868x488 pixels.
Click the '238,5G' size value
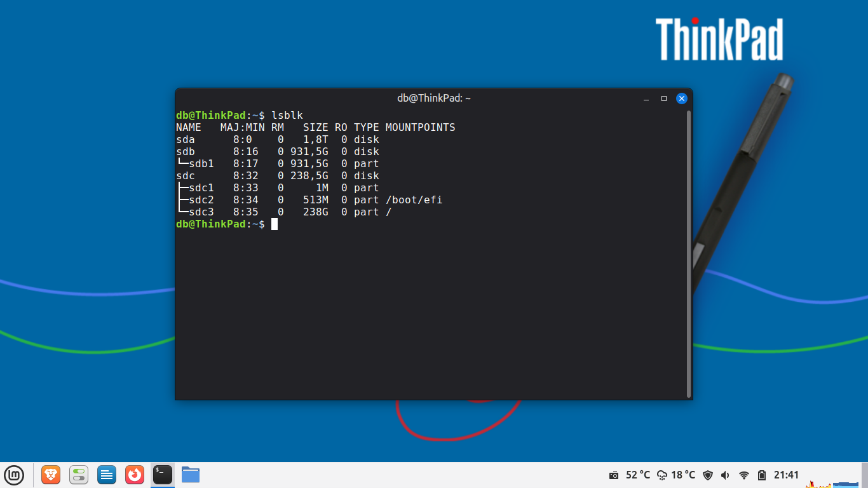tap(309, 175)
